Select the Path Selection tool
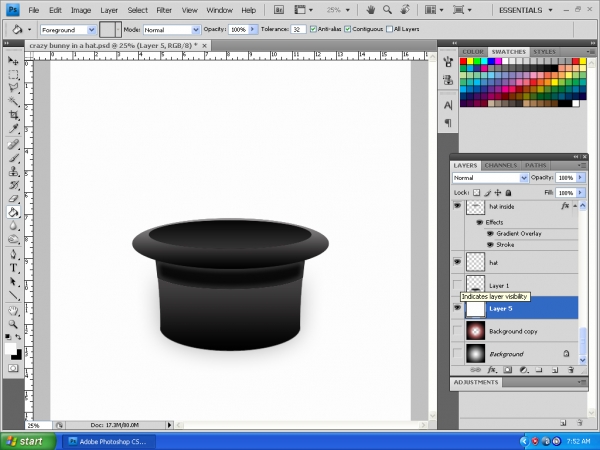 (13, 282)
